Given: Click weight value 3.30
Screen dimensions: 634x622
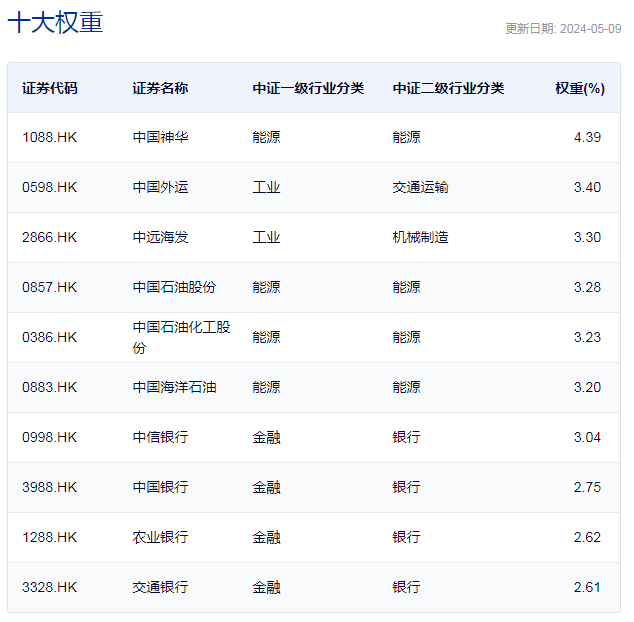Looking at the screenshot, I should click(587, 237).
